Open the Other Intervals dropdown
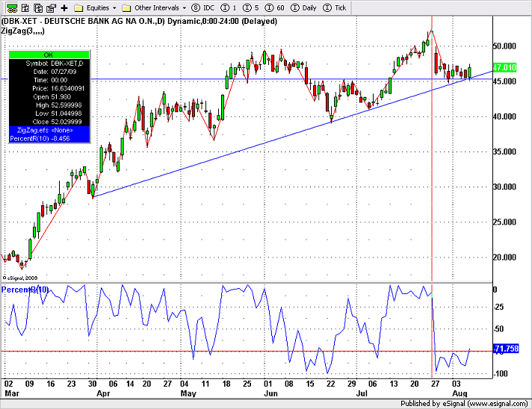 tap(154, 7)
